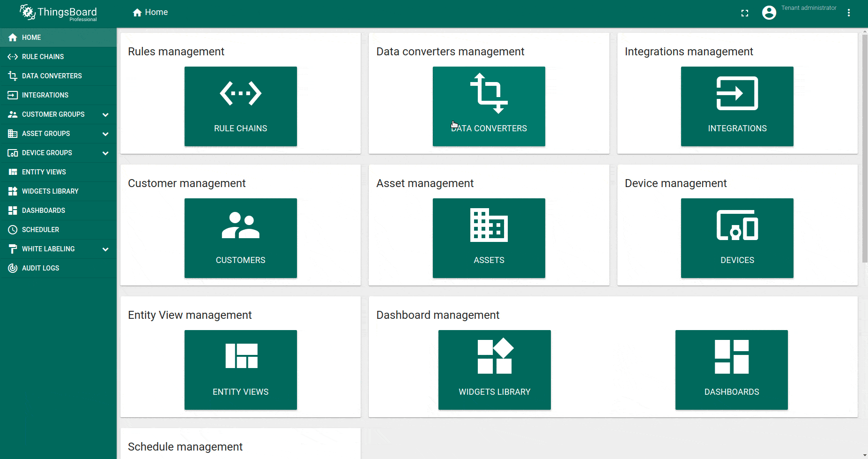Click the ThingsBoard logo
The width and height of the screenshot is (868, 459).
pos(59,13)
